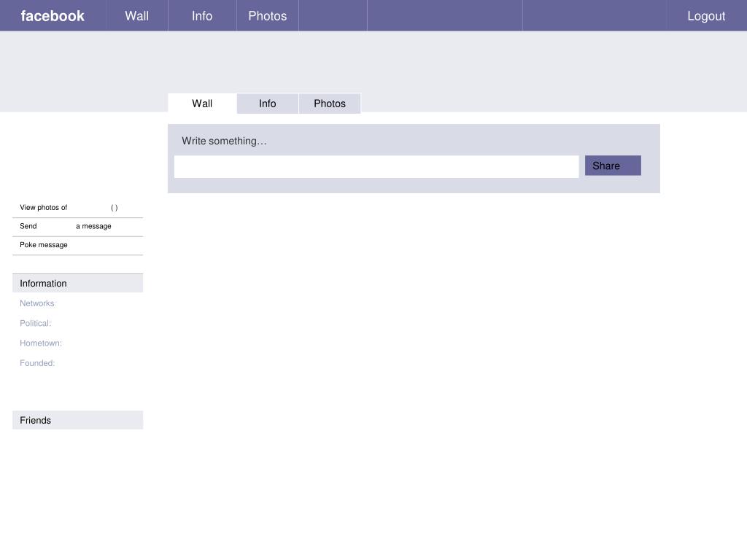The height and width of the screenshot is (560, 747).
Task: Open Photos in the top navigation bar
Action: coord(267,16)
